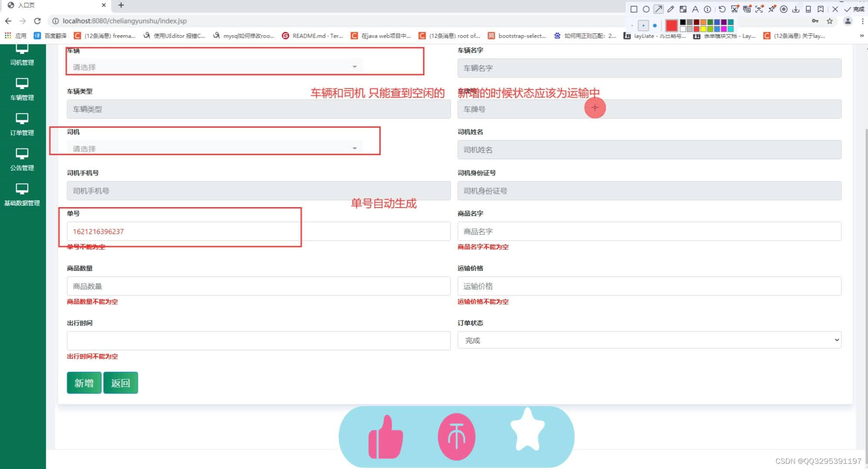Open the 使用UEditor bookmark link
Image resolution: width=868 pixels, height=469 pixels.
pos(174,36)
